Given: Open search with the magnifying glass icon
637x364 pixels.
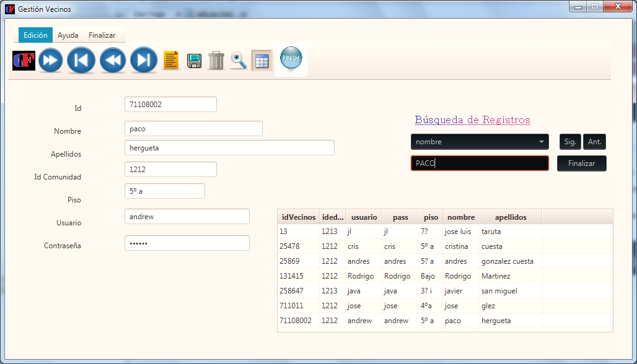Looking at the screenshot, I should (239, 61).
